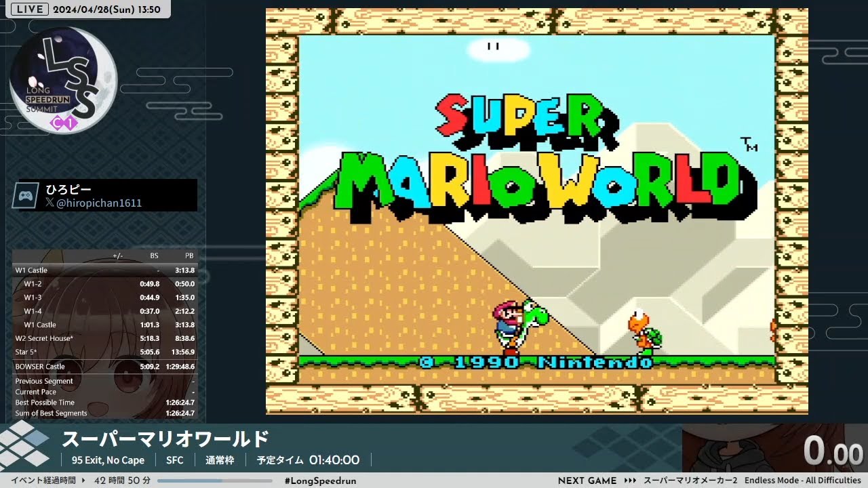Viewport: 868px width, 488px height.
Task: Click game title スーパーマリオワールド
Action: [x=165, y=439]
